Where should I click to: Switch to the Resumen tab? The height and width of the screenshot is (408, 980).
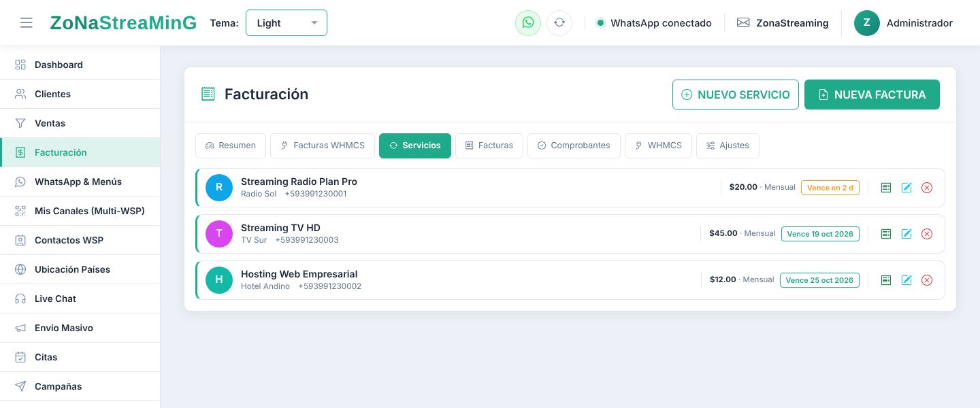[231, 146]
